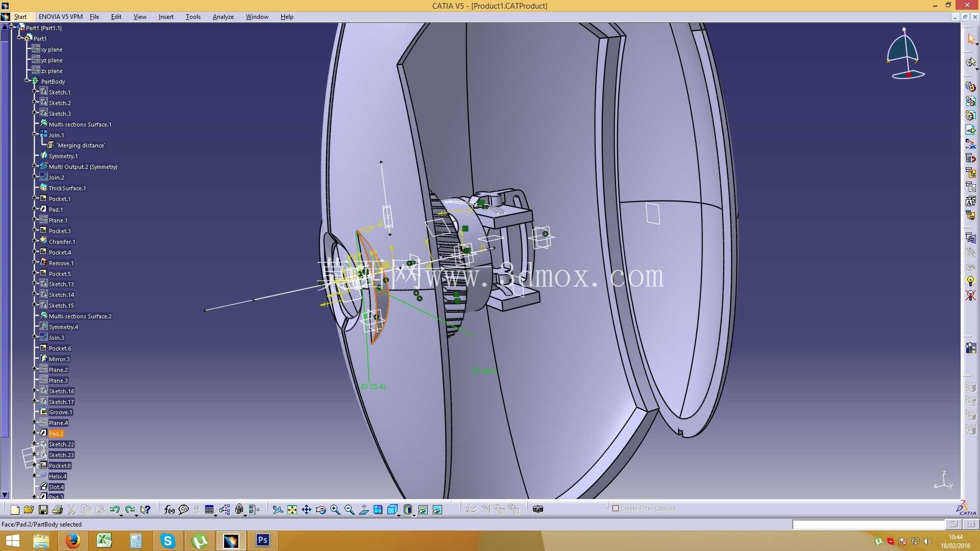
Task: Open the Start menu
Action: [x=20, y=17]
